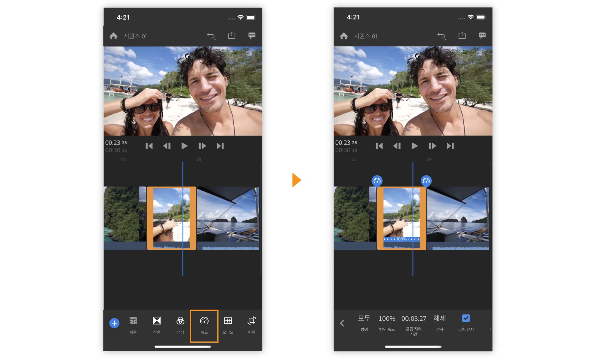This screenshot has height=364, width=601.
Task: Open undo options in right phone header
Action: 441,36
